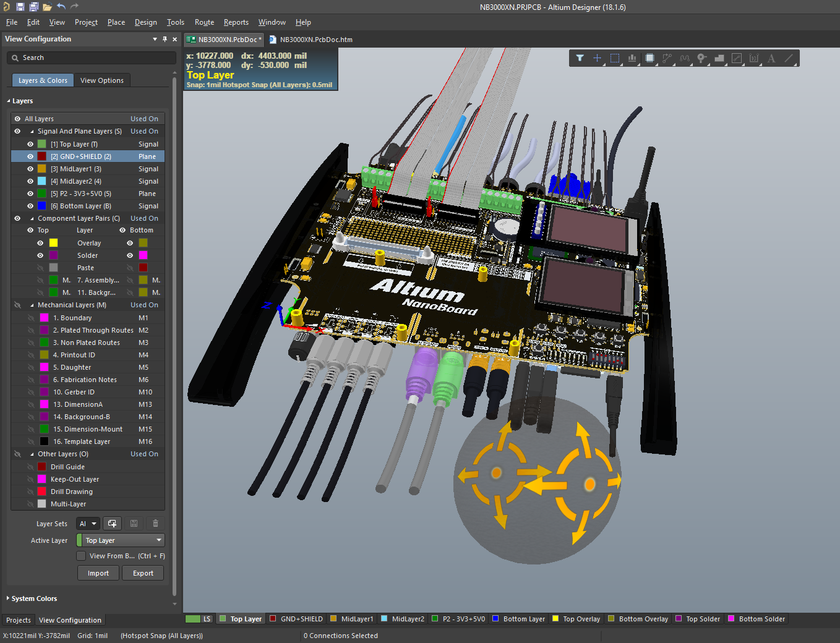The image size is (840, 643).
Task: Pin the View Configuration panel
Action: click(165, 39)
